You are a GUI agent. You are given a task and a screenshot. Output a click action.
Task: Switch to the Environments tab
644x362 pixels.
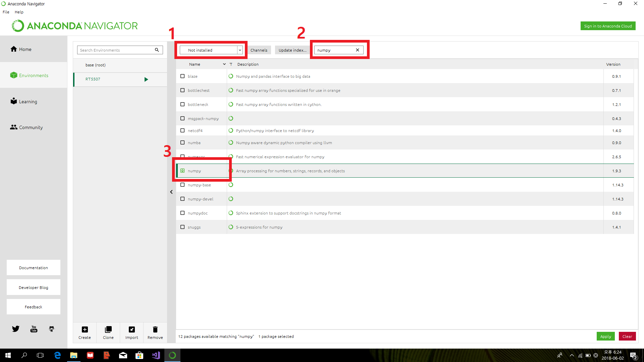(x=34, y=75)
